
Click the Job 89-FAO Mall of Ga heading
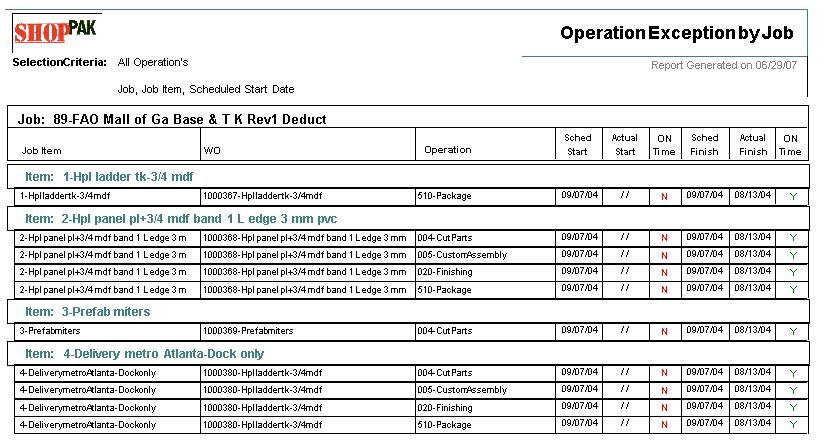172,119
